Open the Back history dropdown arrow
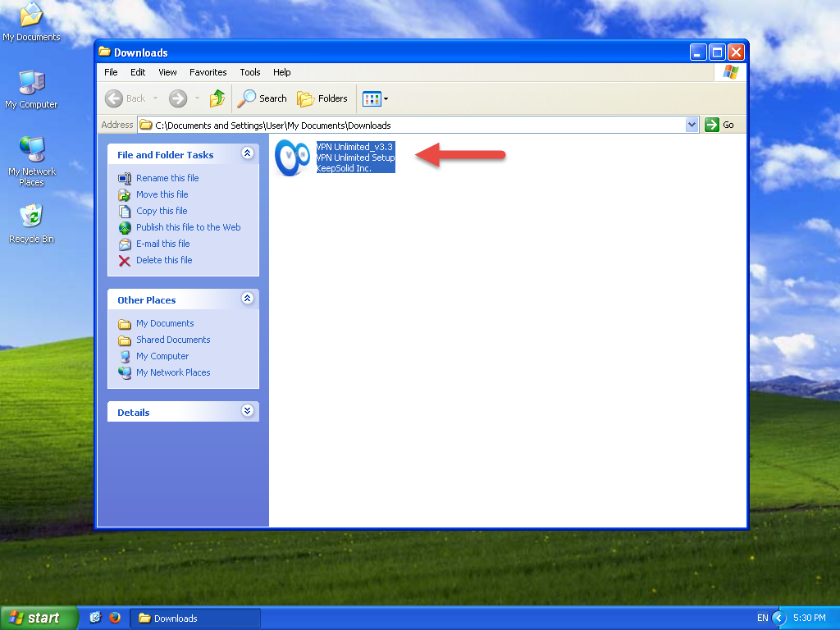The image size is (840, 630). point(155,98)
